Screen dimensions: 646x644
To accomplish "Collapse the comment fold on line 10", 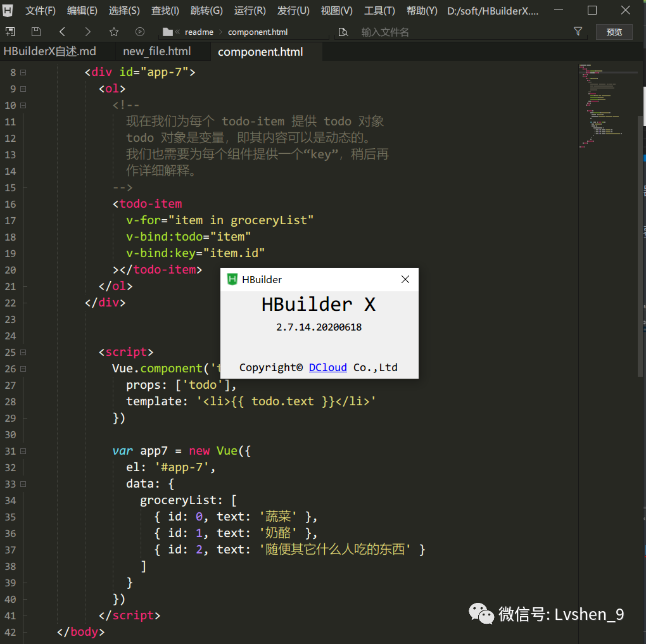I will coord(23,106).
